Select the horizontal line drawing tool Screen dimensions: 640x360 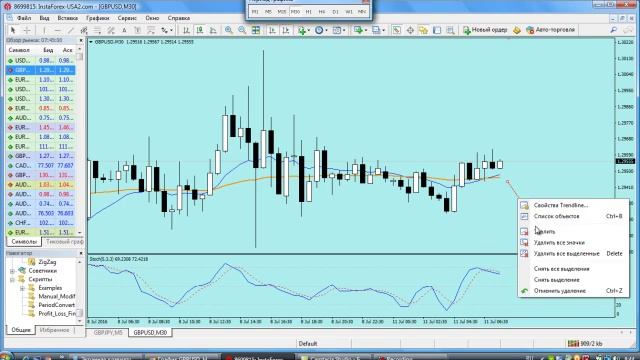pyautogui.click(x=58, y=30)
